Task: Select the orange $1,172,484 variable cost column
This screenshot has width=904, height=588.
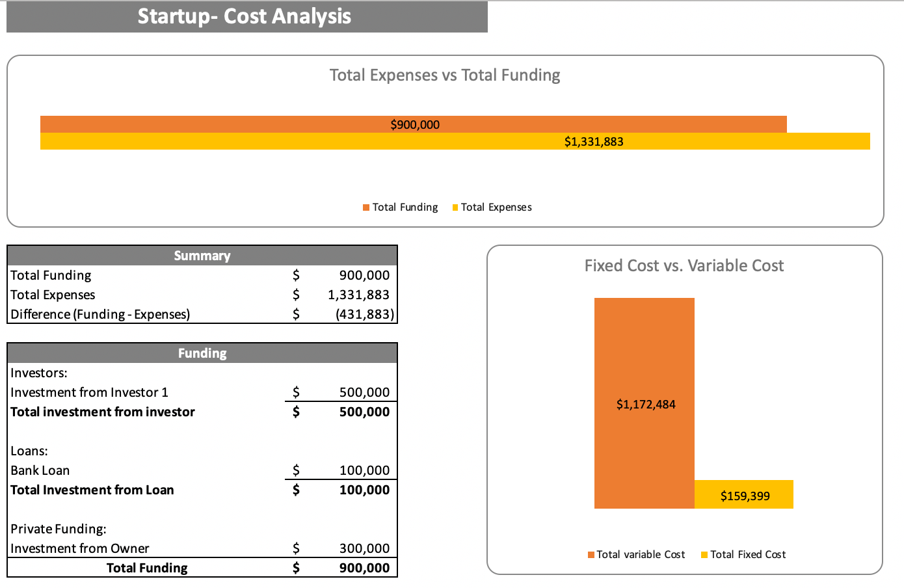Action: pyautogui.click(x=645, y=403)
